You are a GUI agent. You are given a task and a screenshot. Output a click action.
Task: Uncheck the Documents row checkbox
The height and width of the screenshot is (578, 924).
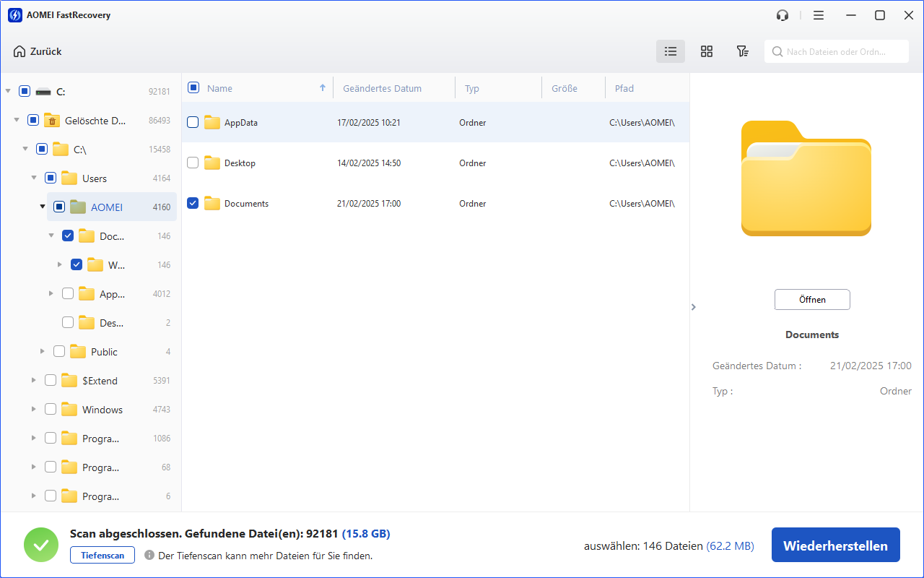point(193,204)
